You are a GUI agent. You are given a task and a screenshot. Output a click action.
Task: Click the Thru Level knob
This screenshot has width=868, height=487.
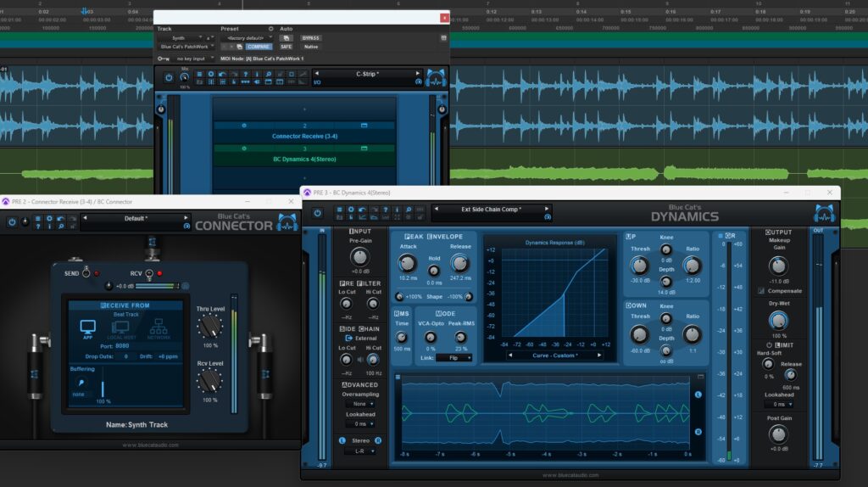point(210,327)
